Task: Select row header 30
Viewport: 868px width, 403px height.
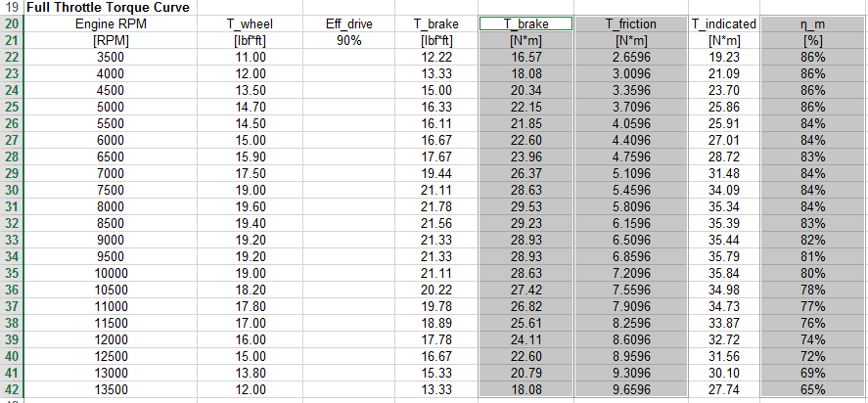Action: (12, 190)
